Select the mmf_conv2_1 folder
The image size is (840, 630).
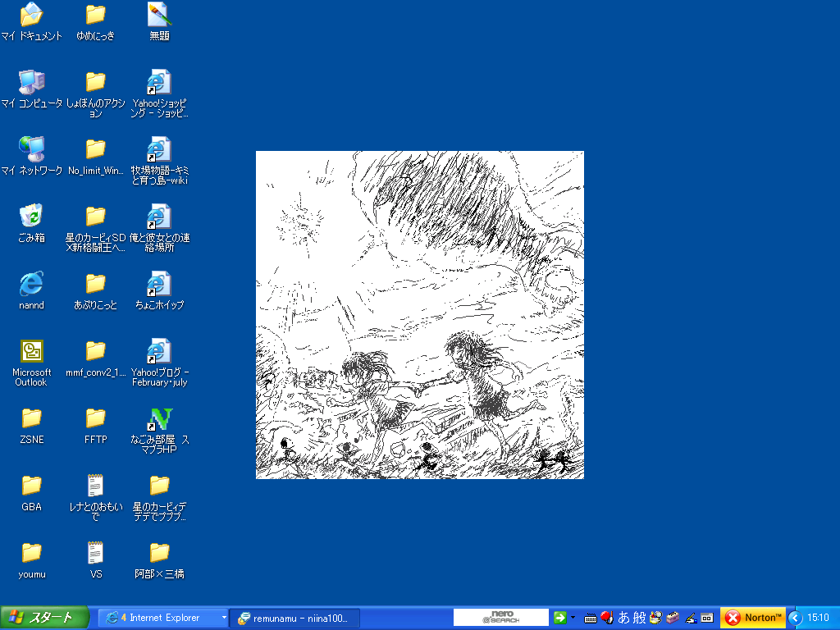click(95, 358)
